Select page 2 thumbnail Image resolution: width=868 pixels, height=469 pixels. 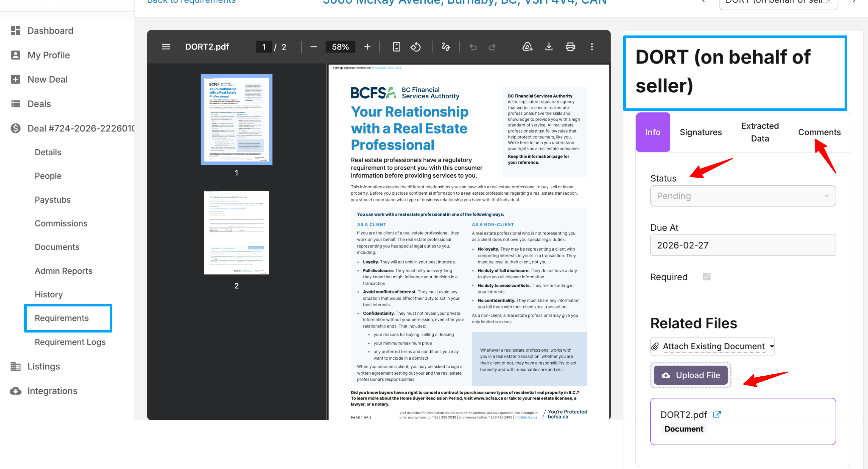pyautogui.click(x=236, y=232)
